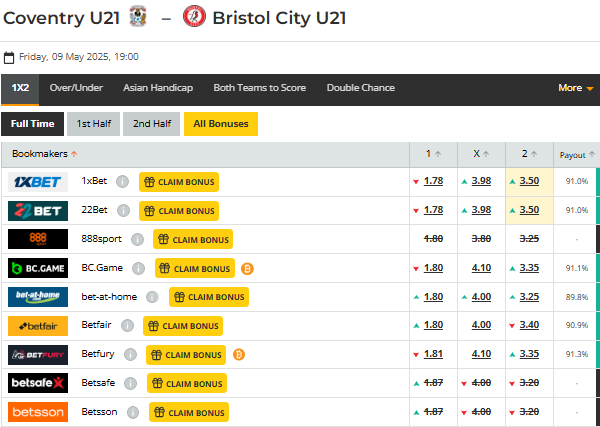Click the Bitcoin icon beside Betfury
Image resolution: width=600 pixels, height=427 pixels.
[239, 355]
